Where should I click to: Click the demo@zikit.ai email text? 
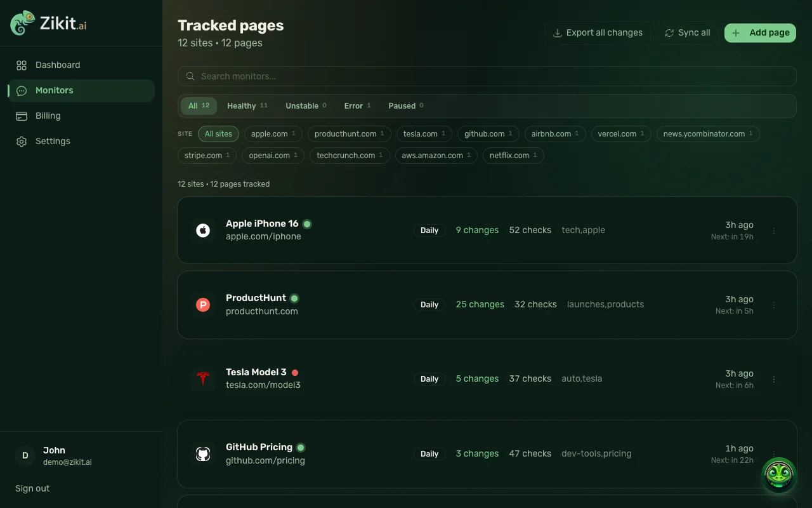pos(67,462)
